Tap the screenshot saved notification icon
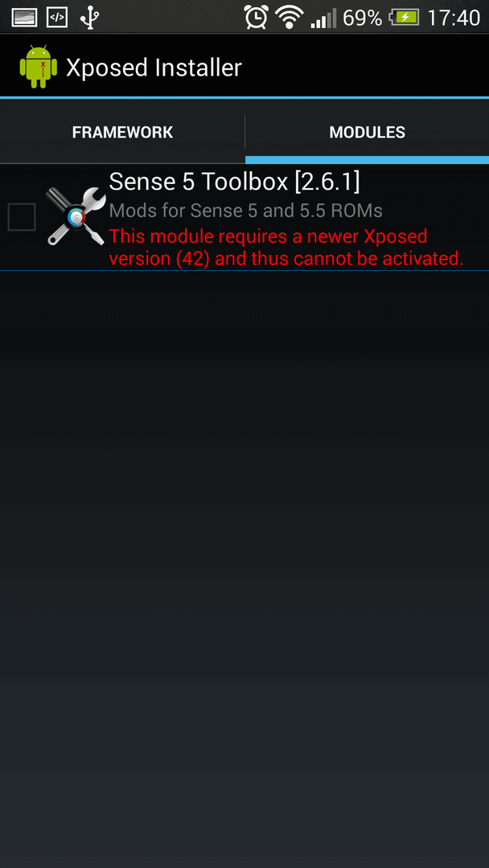The width and height of the screenshot is (489, 868). coord(24,17)
